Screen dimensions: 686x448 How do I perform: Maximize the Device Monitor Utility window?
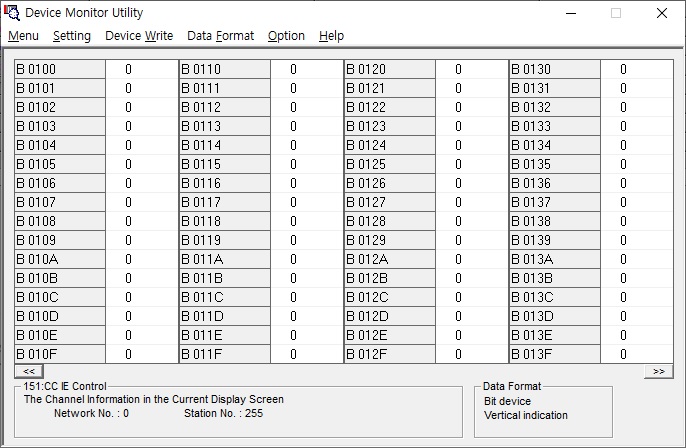point(616,13)
